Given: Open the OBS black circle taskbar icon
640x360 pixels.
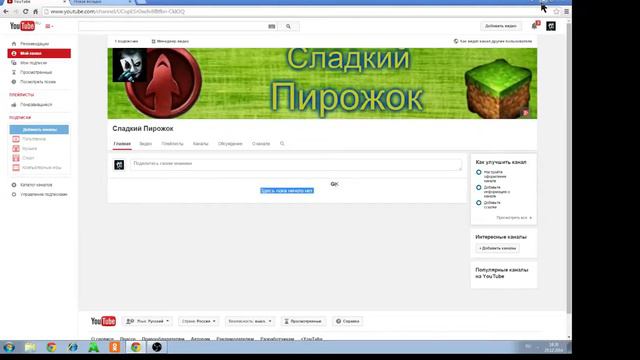Looking at the screenshot, I should [157, 347].
